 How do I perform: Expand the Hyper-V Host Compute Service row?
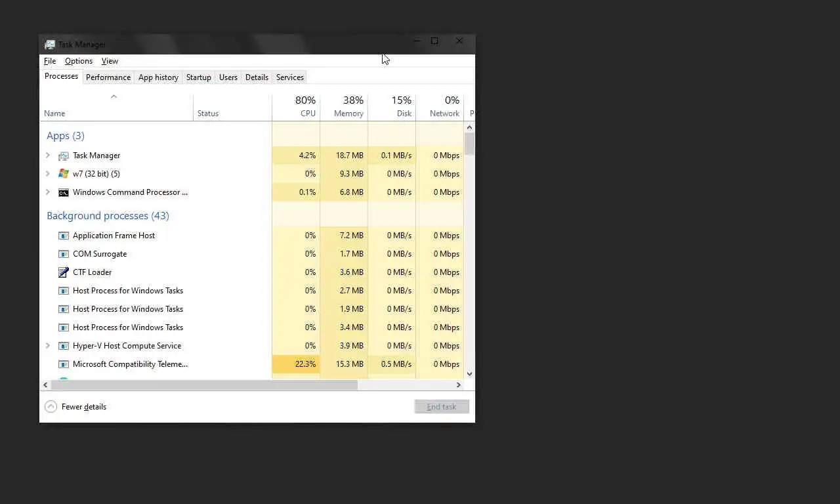(x=48, y=346)
